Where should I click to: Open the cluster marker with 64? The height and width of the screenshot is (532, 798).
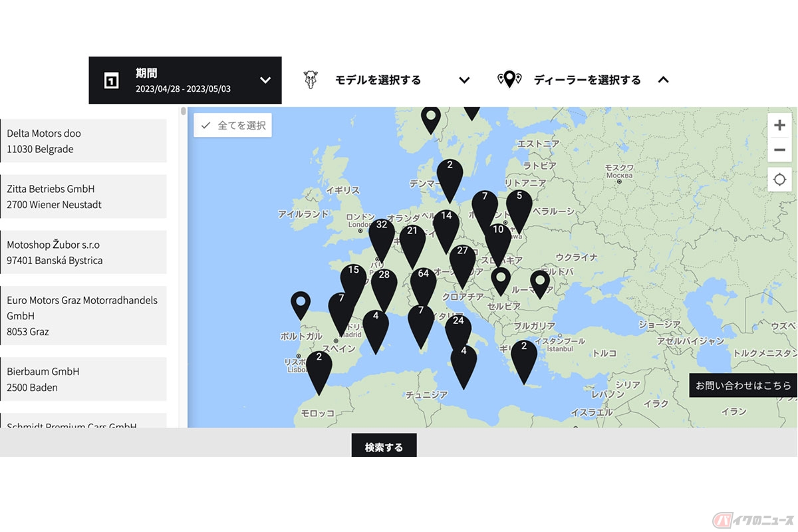coord(424,287)
